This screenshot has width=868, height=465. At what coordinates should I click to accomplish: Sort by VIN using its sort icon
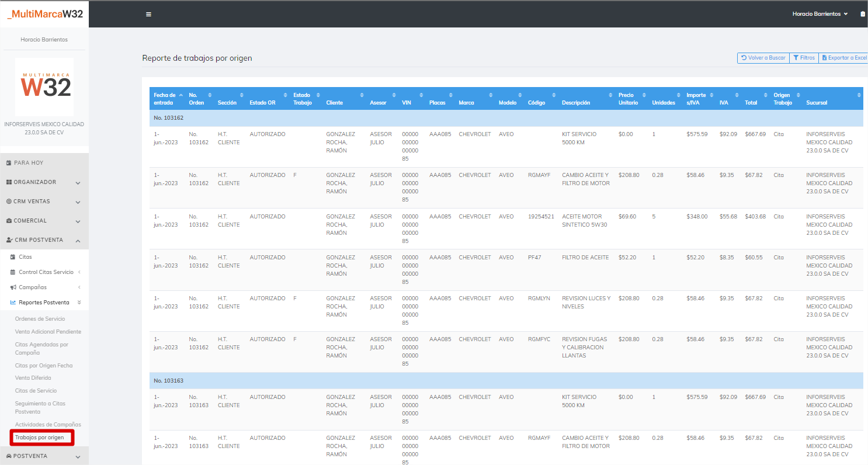(x=422, y=95)
